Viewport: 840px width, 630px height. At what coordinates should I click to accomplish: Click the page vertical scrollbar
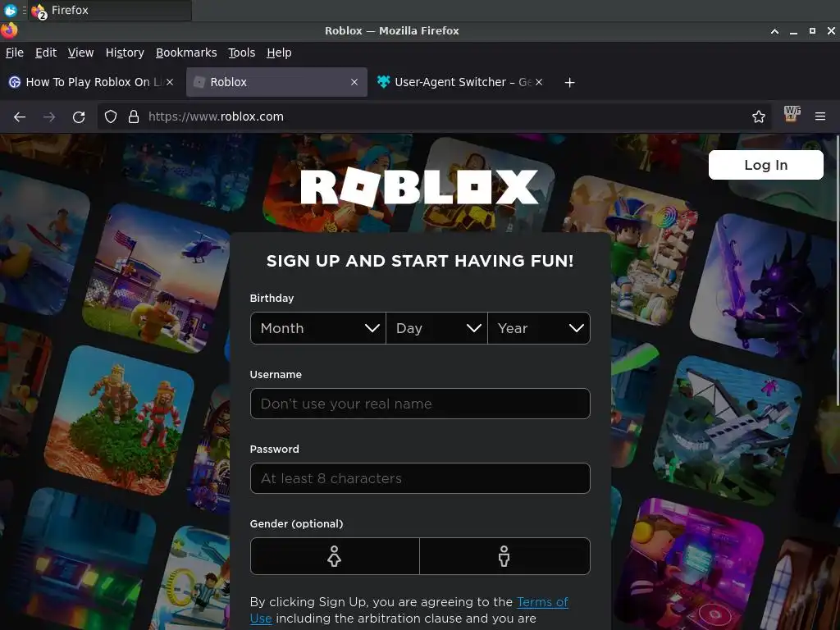pyautogui.click(x=838, y=271)
